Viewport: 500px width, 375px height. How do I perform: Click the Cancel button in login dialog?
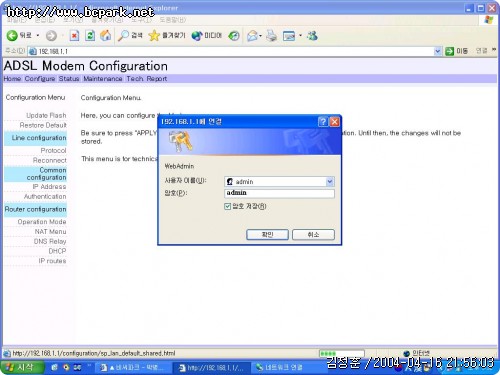pyautogui.click(x=313, y=235)
